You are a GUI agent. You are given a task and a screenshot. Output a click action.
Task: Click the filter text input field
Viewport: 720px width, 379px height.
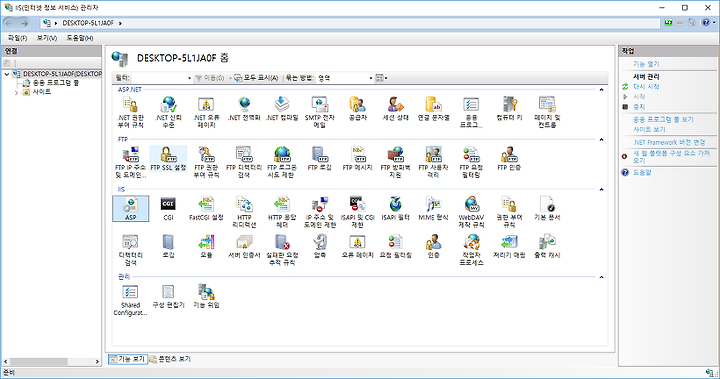[x=158, y=78]
